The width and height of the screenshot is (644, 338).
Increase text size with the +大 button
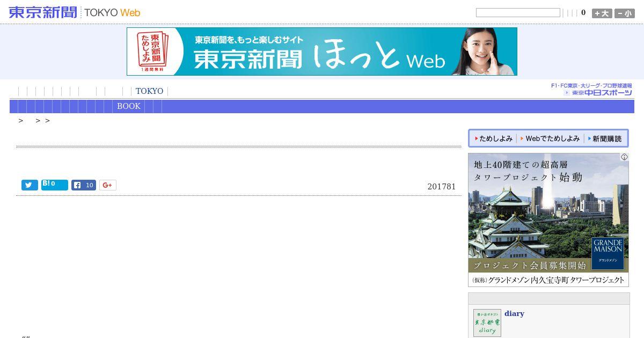click(602, 13)
